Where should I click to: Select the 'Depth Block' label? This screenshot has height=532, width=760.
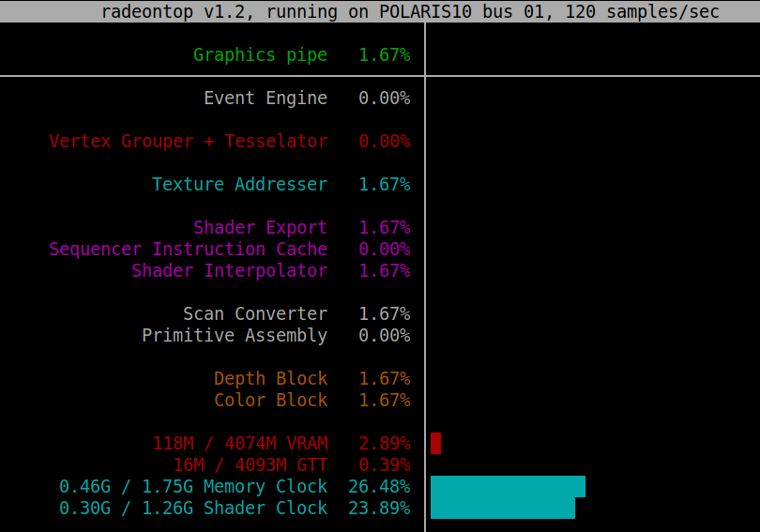(x=271, y=378)
